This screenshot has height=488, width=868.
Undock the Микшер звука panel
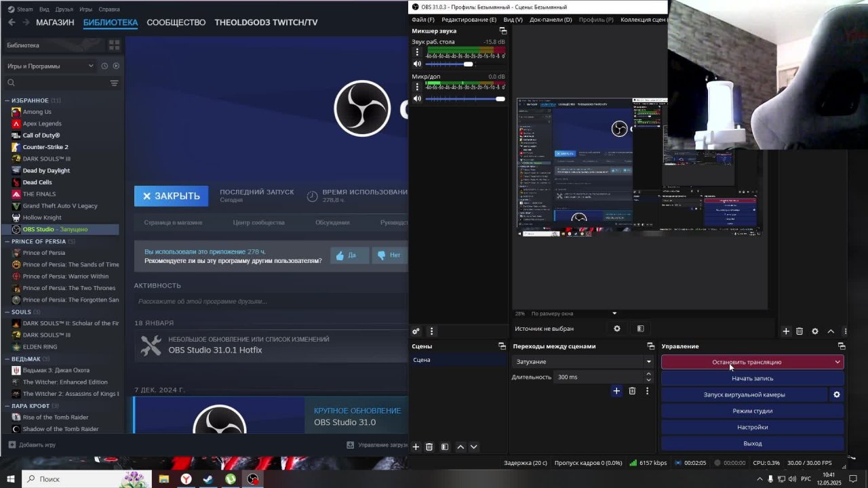click(x=502, y=30)
